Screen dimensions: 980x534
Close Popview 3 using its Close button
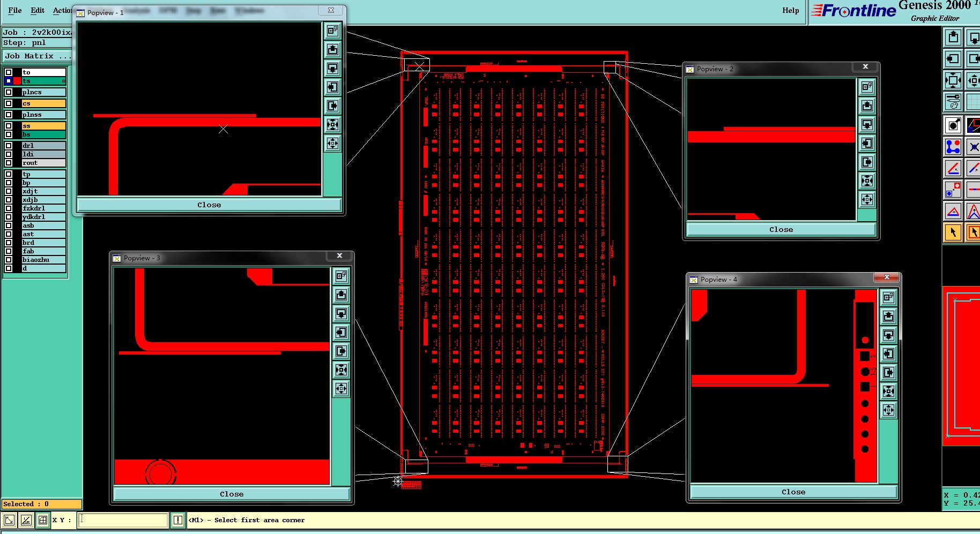point(232,494)
